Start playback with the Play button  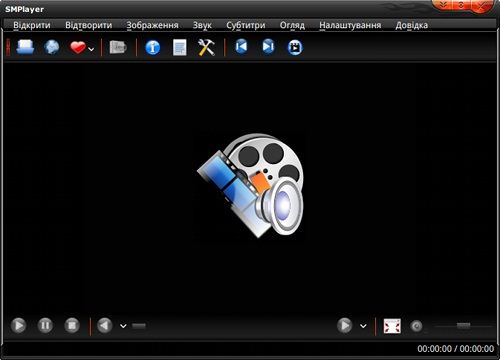[x=19, y=325]
